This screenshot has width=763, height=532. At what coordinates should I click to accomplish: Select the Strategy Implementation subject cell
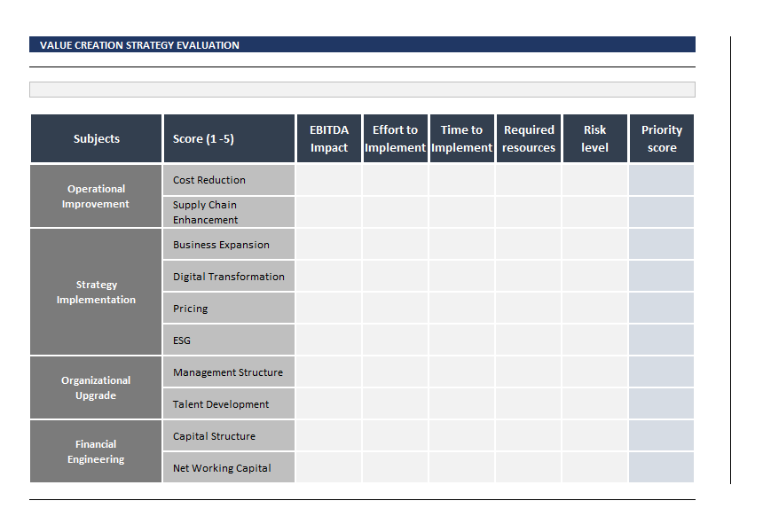pos(96,292)
